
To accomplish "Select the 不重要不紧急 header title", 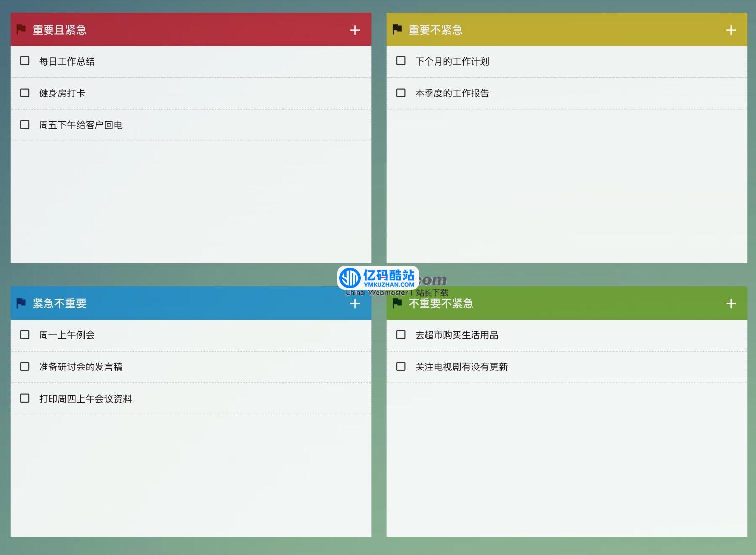I will pos(441,304).
